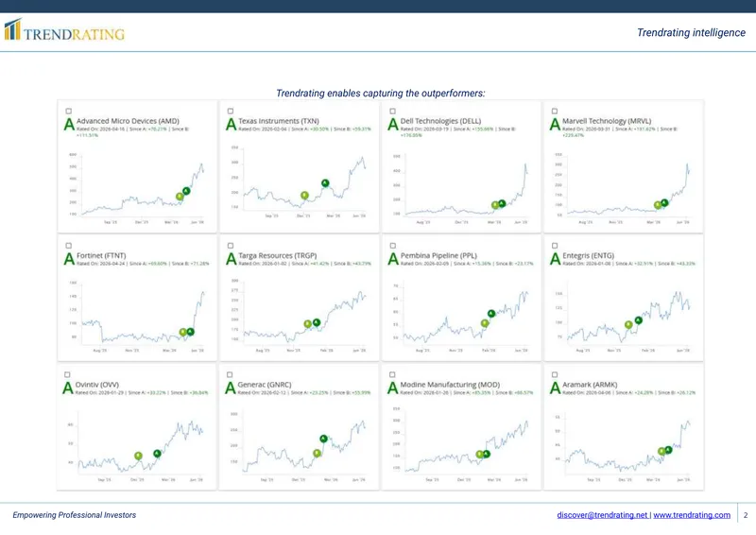Click light green B marker on Targa chart

[308, 323]
